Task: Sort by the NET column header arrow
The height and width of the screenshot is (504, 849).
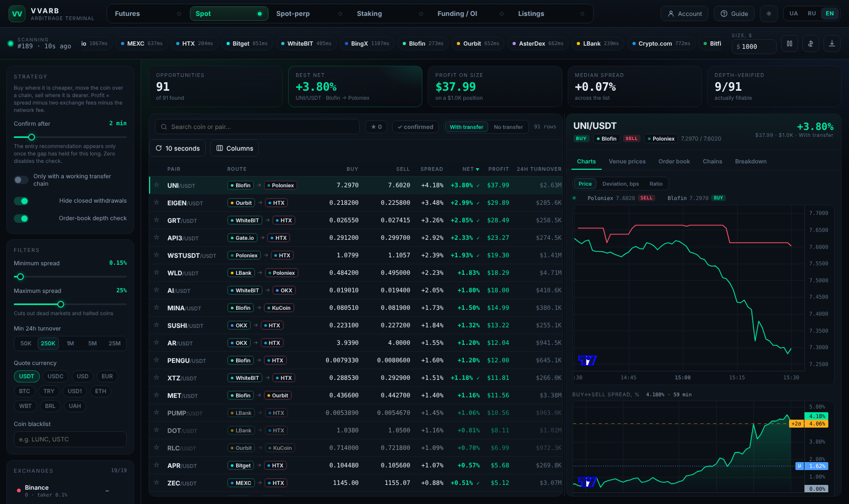Action: [478, 169]
